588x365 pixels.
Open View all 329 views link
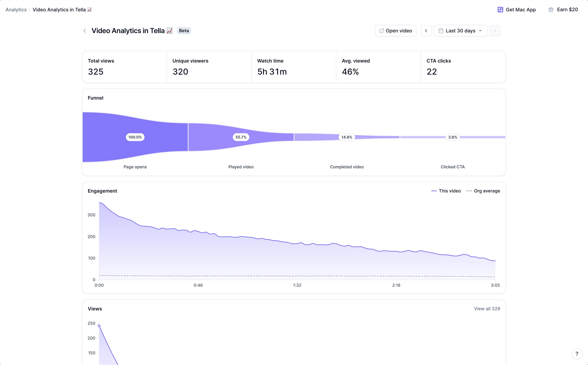487,308
